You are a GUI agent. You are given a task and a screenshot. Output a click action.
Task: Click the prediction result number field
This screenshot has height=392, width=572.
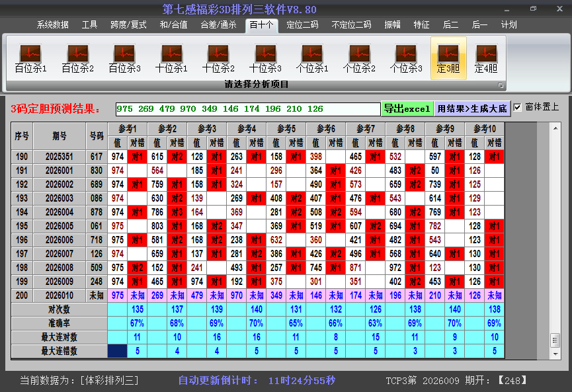(x=247, y=109)
